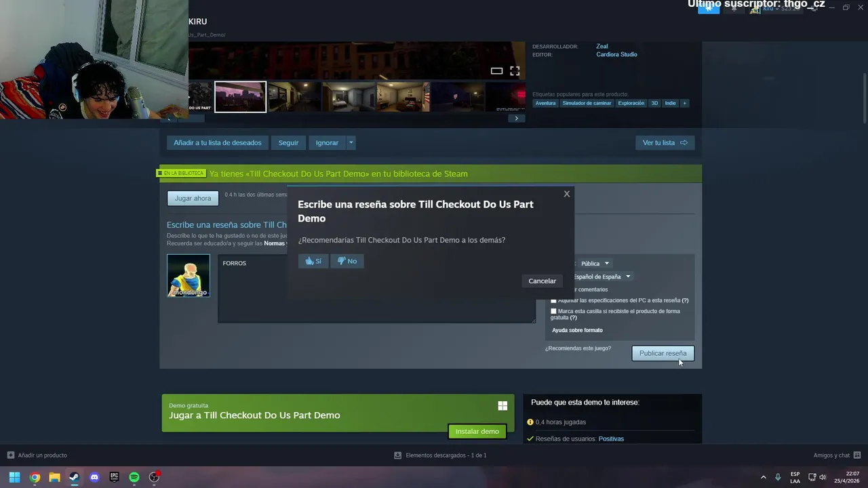
Task: Open publisher Cardiora Studio link
Action: click(x=616, y=54)
